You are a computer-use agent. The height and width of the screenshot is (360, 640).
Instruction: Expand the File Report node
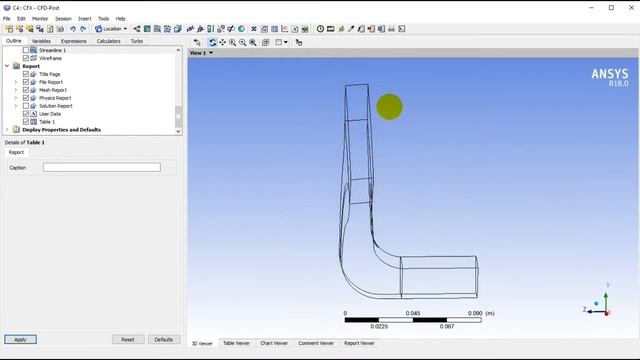[16, 82]
